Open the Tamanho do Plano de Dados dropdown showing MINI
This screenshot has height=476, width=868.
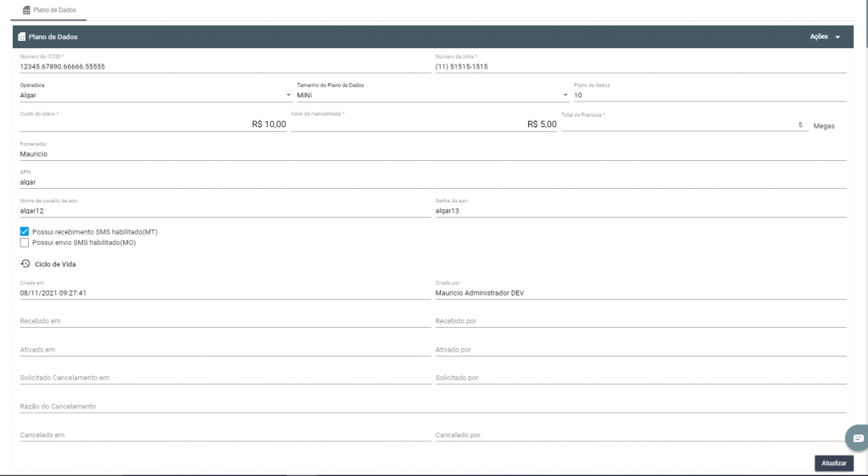433,95
